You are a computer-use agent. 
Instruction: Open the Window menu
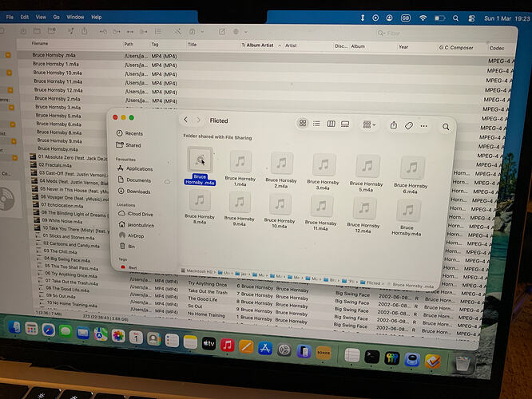coord(75,17)
